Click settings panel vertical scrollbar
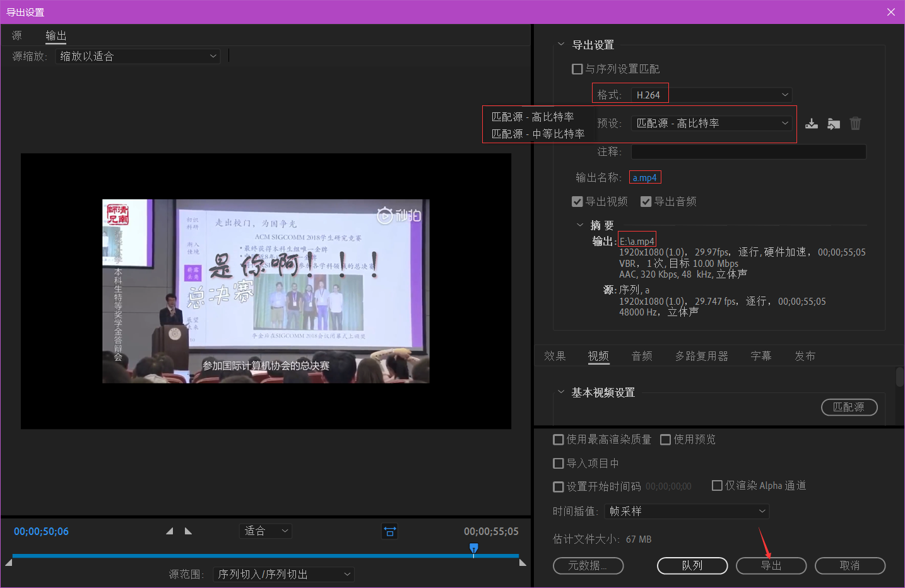This screenshot has width=905, height=588. (x=900, y=377)
